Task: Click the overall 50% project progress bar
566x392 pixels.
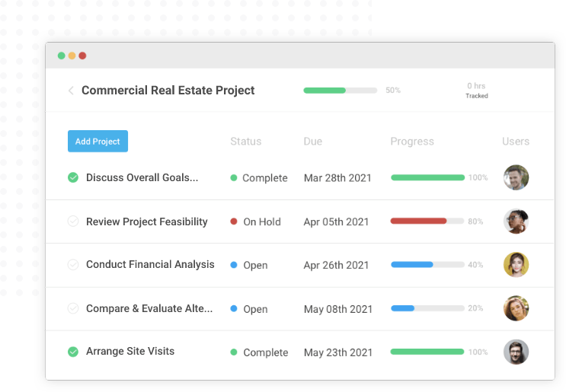Action: pyautogui.click(x=340, y=91)
